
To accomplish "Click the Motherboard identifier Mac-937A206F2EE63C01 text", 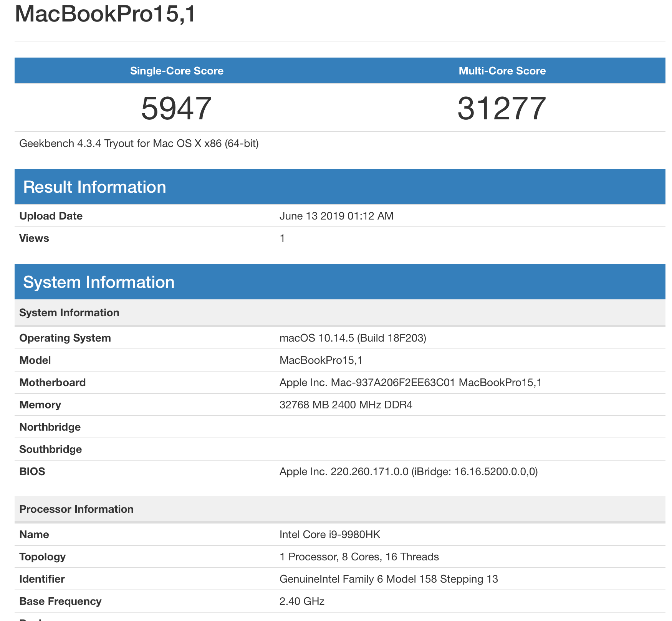I will coord(393,383).
